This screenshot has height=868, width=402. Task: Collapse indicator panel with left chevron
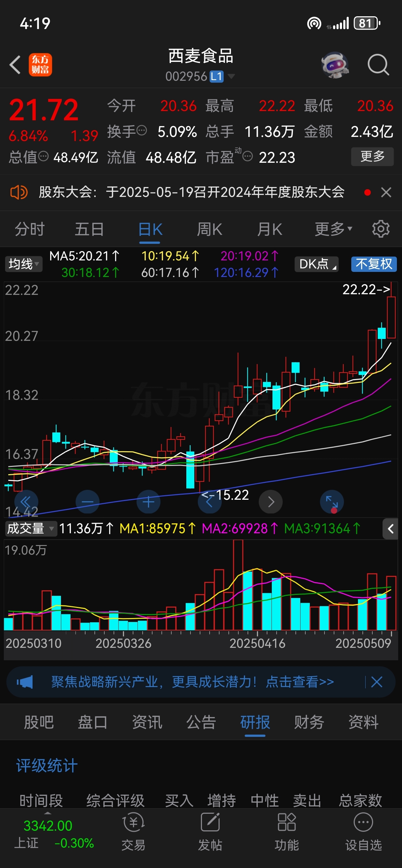pyautogui.click(x=390, y=529)
